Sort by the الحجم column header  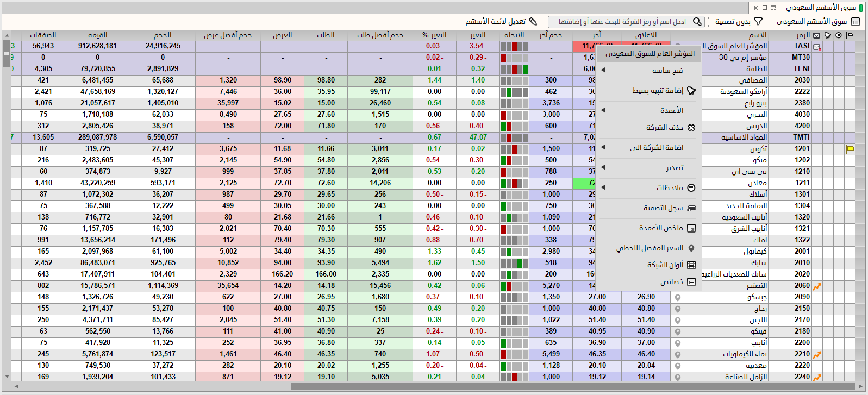pos(163,35)
